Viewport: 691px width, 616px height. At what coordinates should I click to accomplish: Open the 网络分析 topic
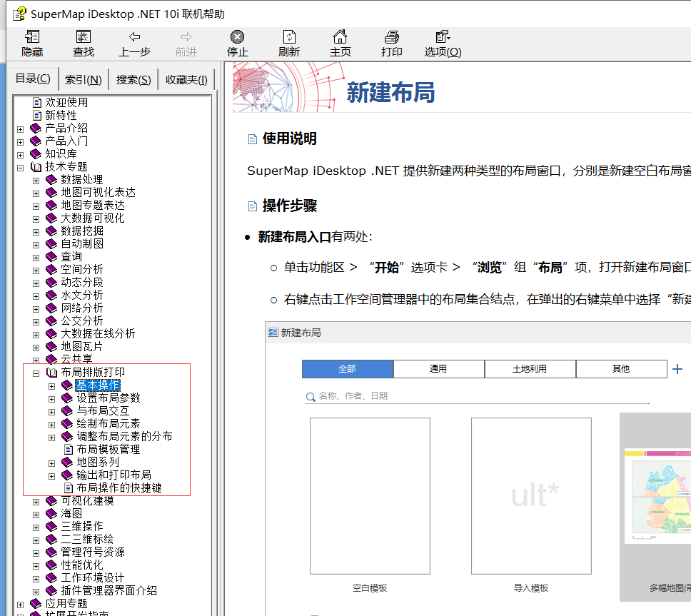pos(82,308)
